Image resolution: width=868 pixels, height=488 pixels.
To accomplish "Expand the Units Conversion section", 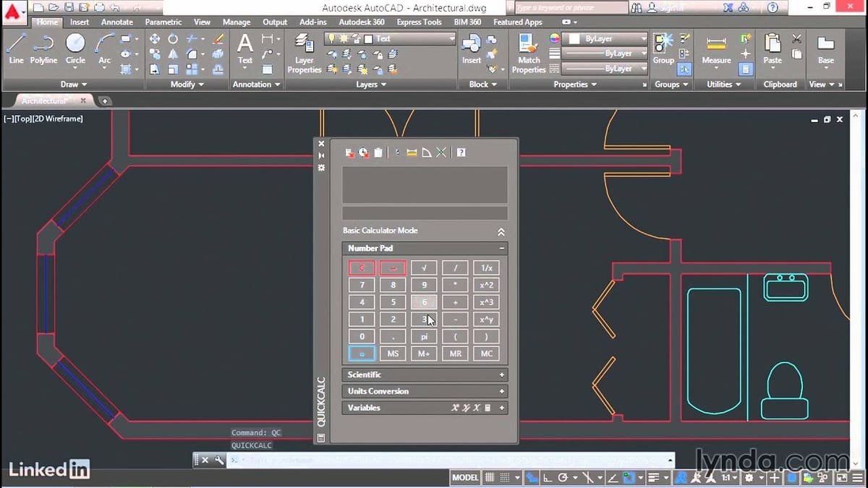I will pyautogui.click(x=501, y=391).
